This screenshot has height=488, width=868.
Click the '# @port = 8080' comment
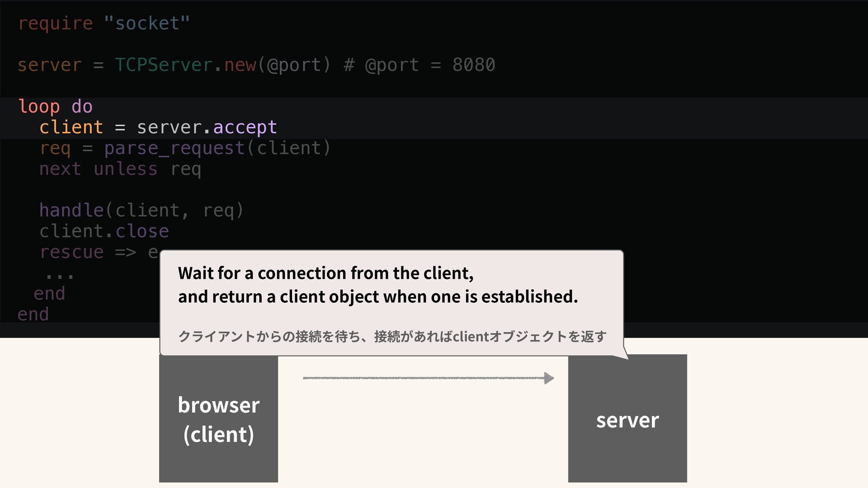pyautogui.click(x=420, y=65)
